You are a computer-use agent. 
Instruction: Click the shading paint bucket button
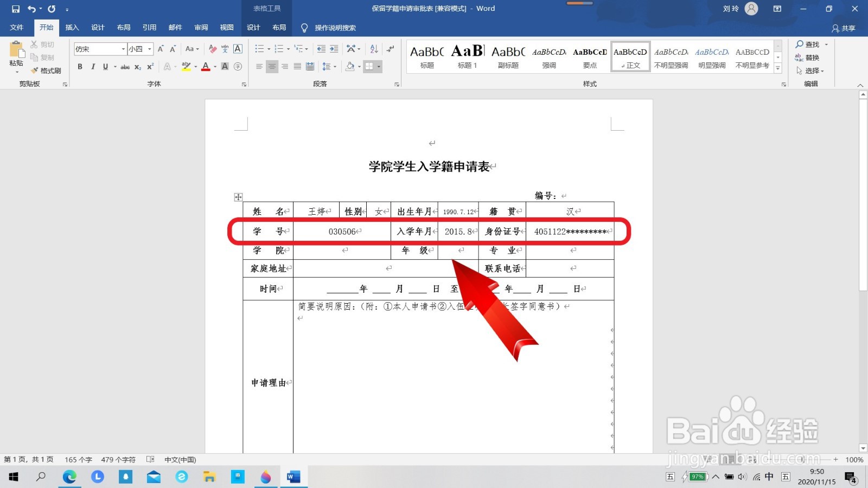[350, 67]
